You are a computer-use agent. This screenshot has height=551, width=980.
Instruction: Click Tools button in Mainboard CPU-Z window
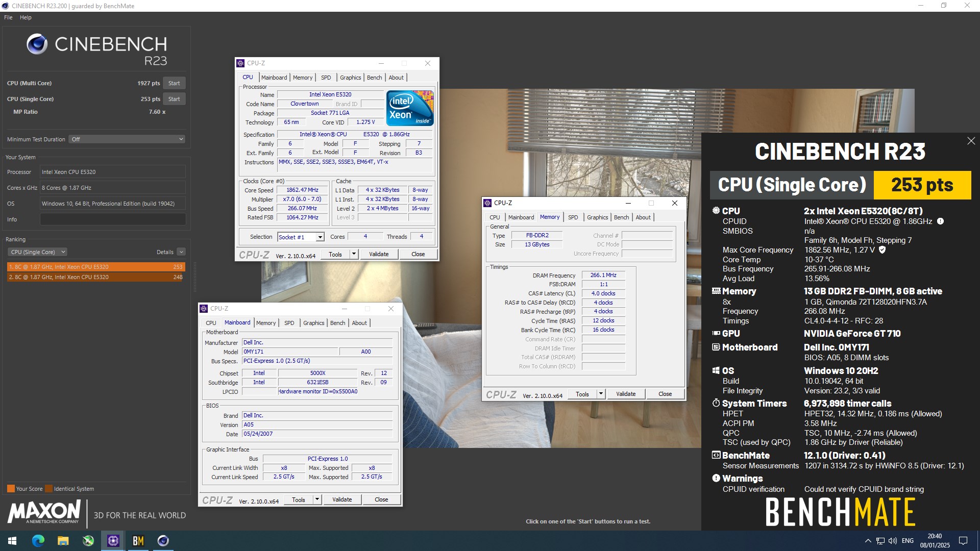point(299,499)
